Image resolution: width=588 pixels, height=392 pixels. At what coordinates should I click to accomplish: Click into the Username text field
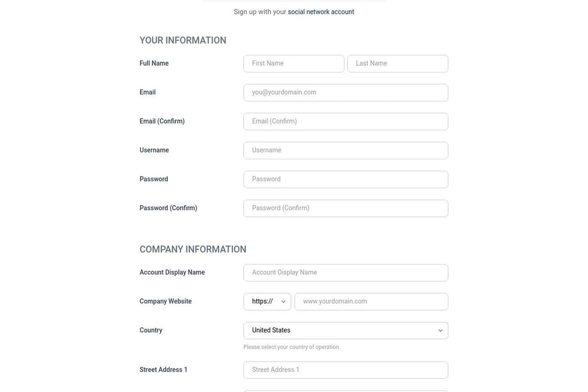(x=346, y=151)
